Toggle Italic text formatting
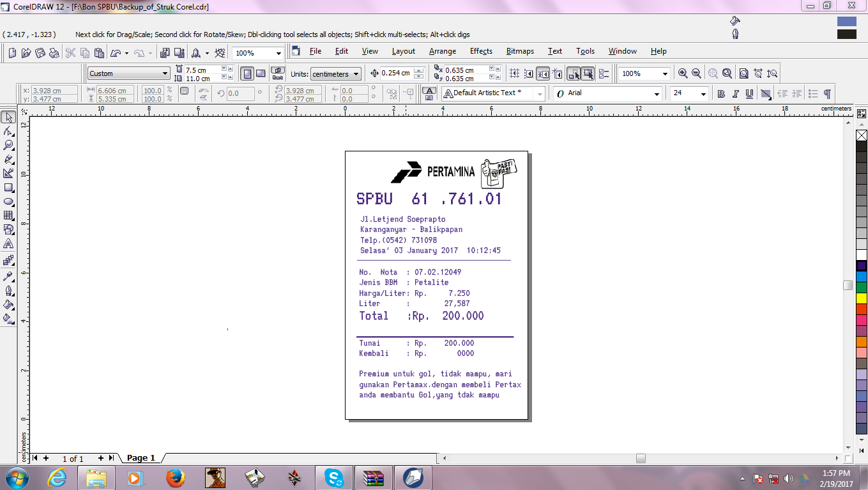The width and height of the screenshot is (868, 490). point(735,94)
